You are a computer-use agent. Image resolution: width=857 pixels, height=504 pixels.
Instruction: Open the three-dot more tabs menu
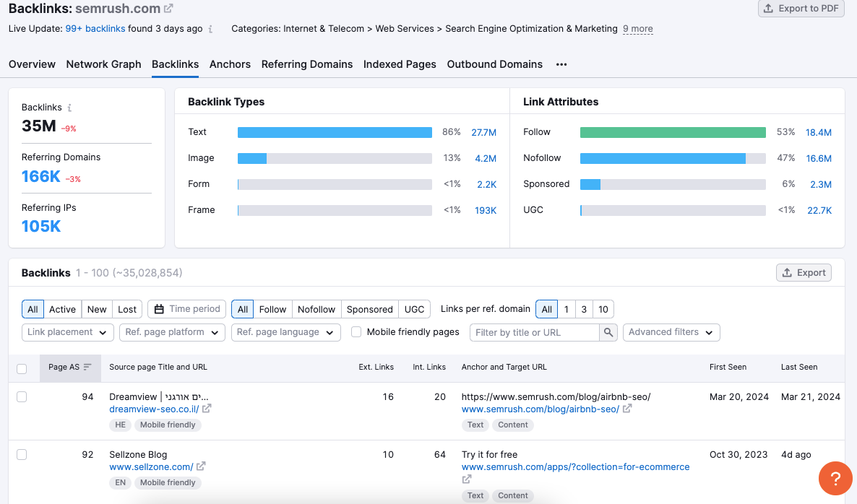pos(561,64)
